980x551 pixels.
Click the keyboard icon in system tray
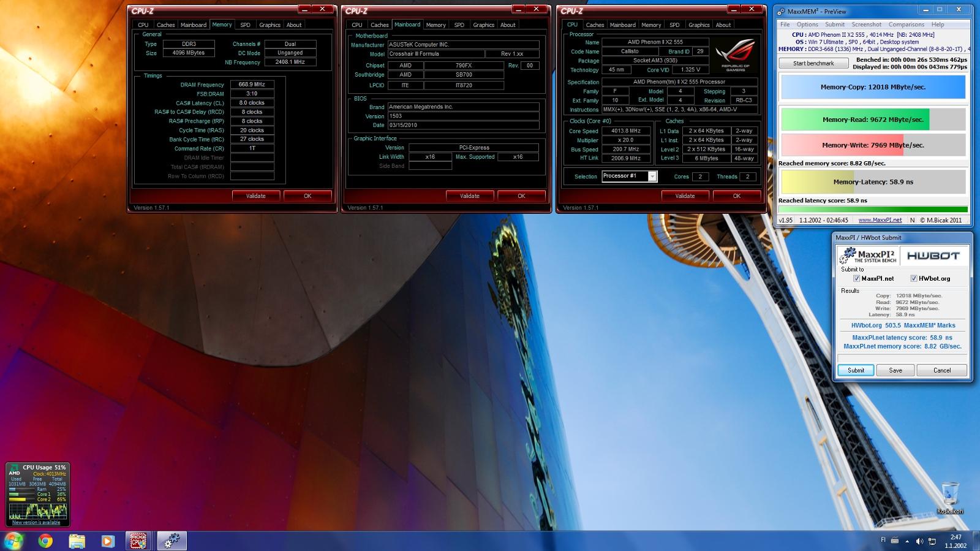click(x=894, y=541)
